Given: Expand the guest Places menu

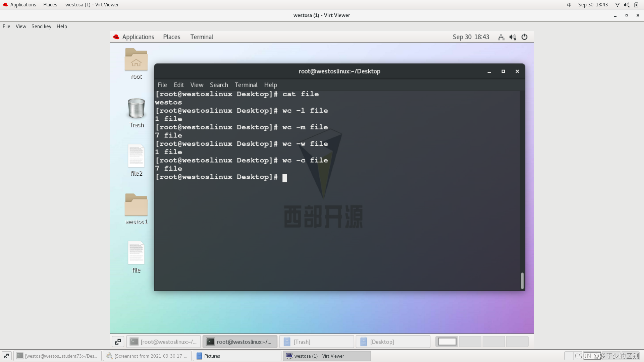Looking at the screenshot, I should coord(171,37).
